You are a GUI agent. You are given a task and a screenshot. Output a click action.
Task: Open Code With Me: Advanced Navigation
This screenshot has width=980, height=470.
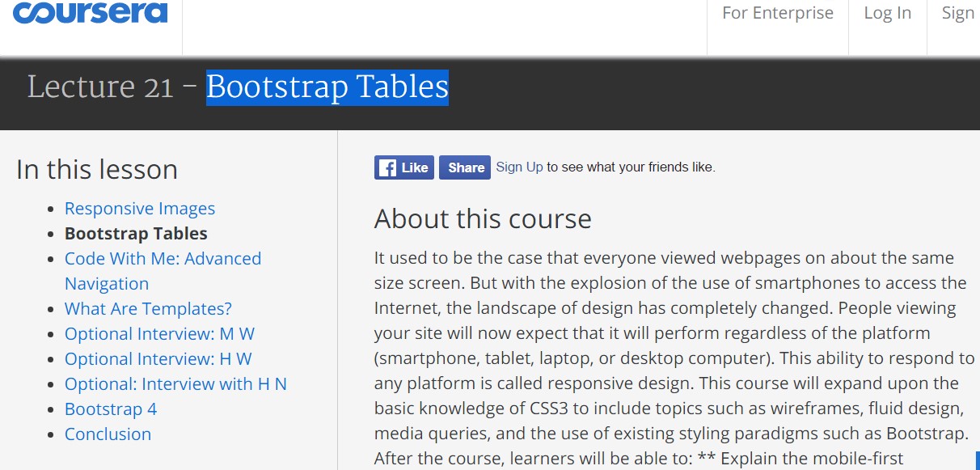pyautogui.click(x=163, y=258)
